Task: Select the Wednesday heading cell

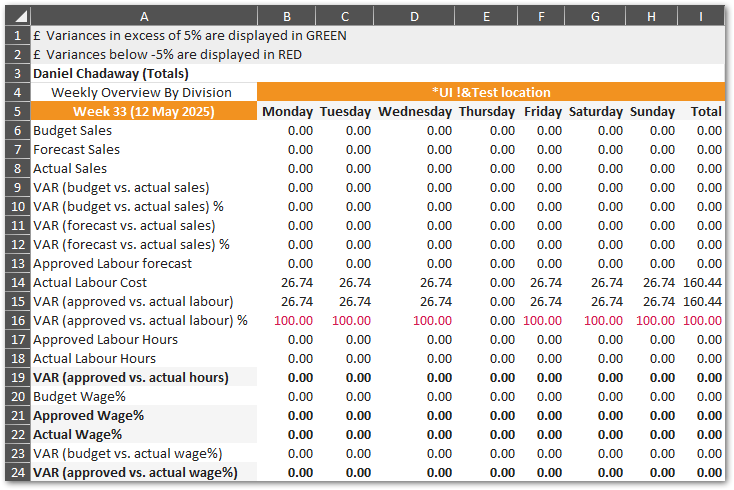Action: pyautogui.click(x=414, y=111)
